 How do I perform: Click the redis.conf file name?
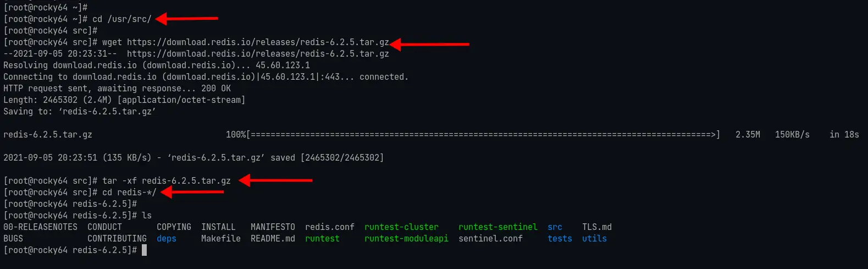[330, 227]
